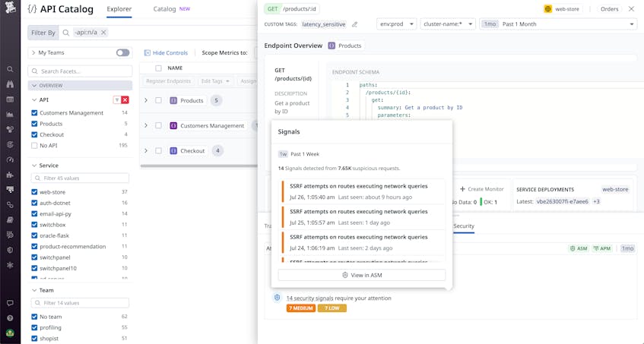Screen dimensions: 644x344
Task: Open the binoculars icon in sidebar
Action: click(11, 84)
